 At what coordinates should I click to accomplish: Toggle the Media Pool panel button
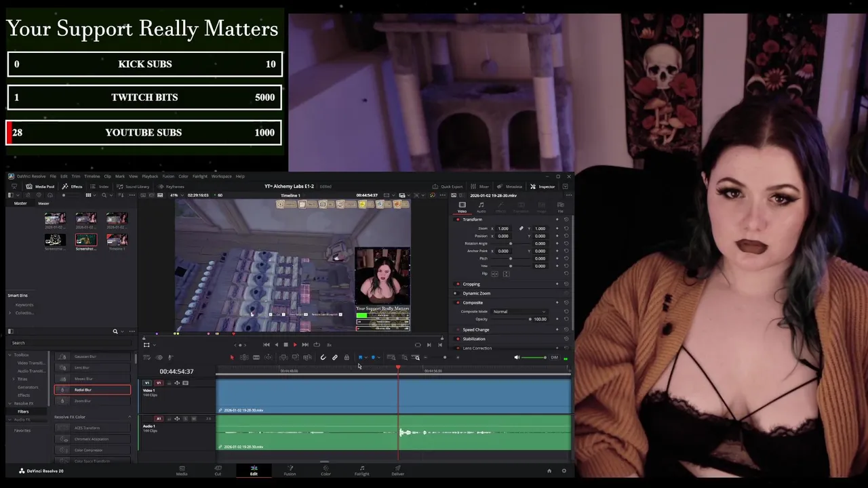(x=40, y=186)
